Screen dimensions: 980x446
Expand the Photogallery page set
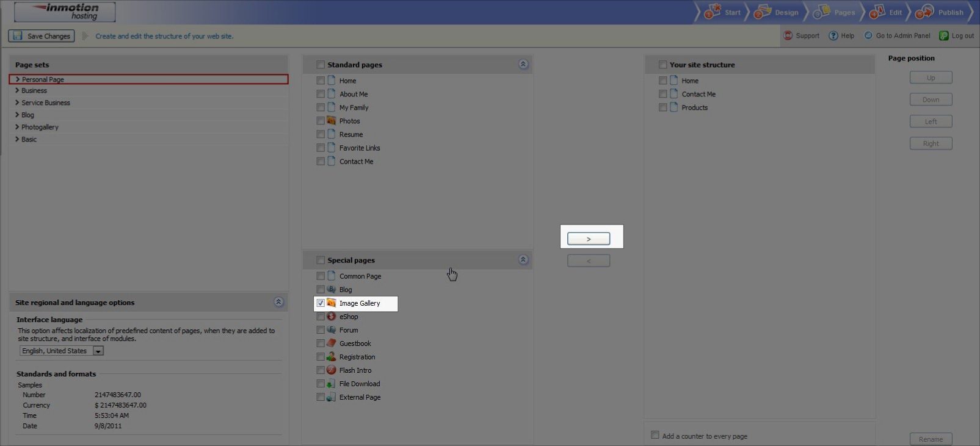point(17,127)
